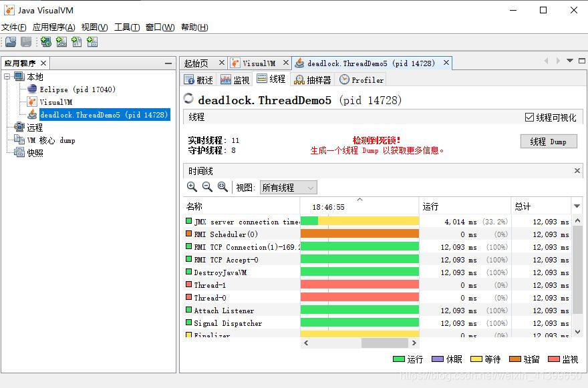The width and height of the screenshot is (588, 388).
Task: Select the Thread-0 row
Action: coord(378,298)
